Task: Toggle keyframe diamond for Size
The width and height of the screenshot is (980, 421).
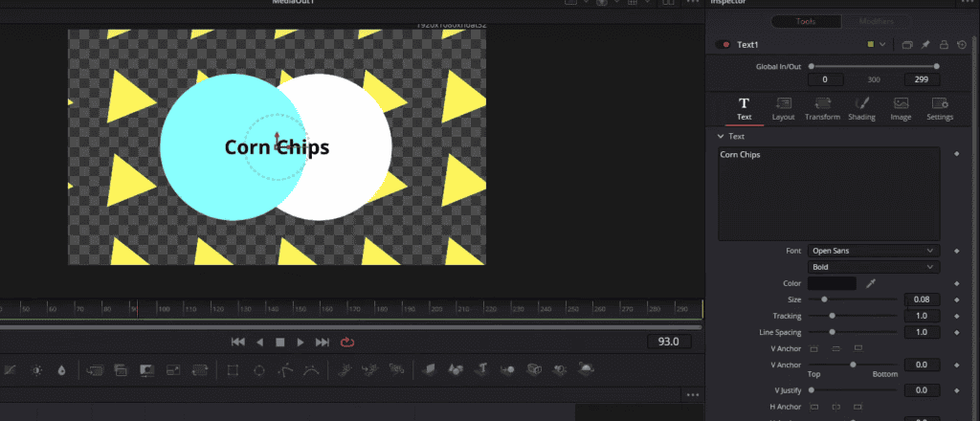Action: pyautogui.click(x=956, y=299)
